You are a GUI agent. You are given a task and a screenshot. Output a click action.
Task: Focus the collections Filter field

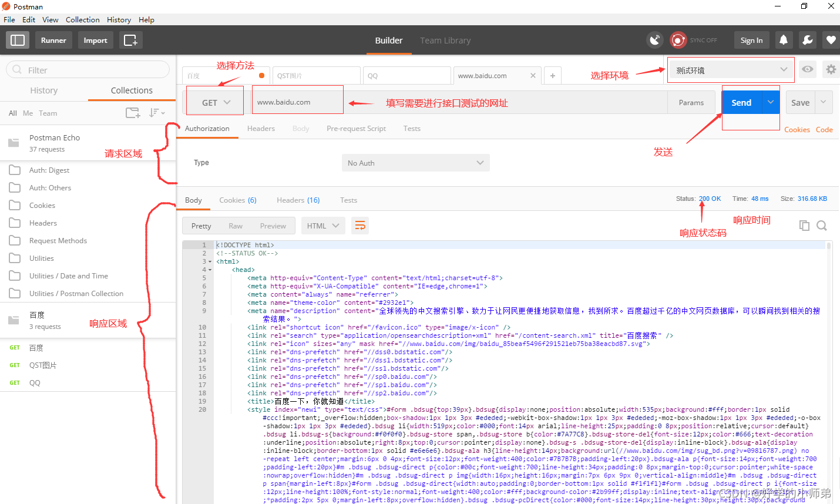[88, 70]
